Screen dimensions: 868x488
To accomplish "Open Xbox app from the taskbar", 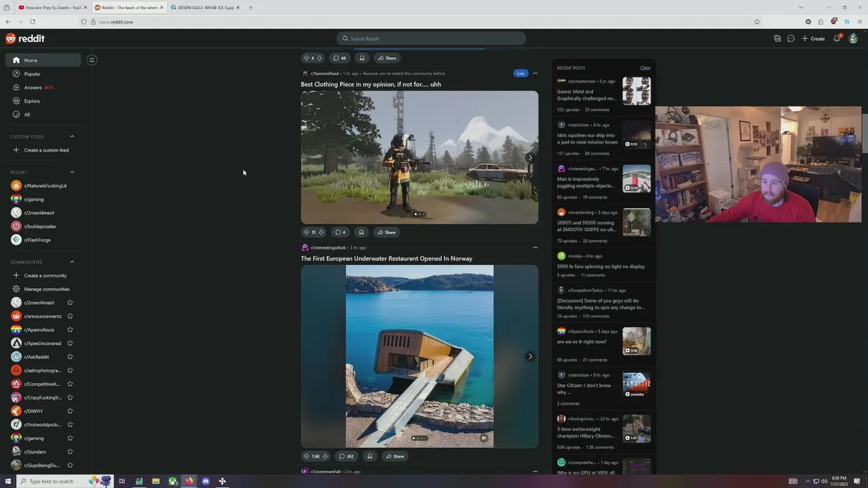I will [x=173, y=481].
